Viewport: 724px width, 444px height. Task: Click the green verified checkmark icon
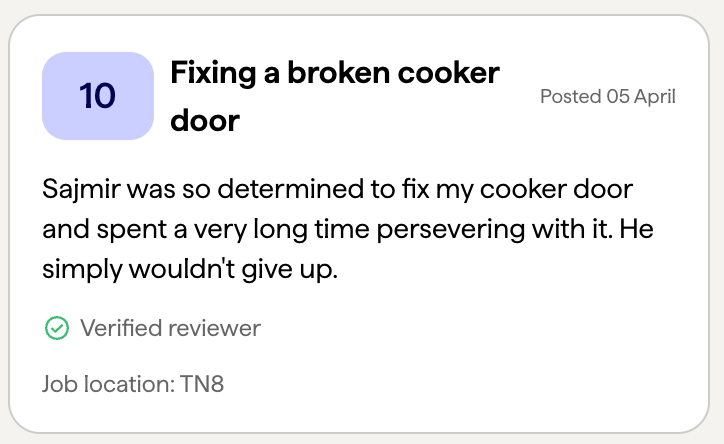coord(56,327)
